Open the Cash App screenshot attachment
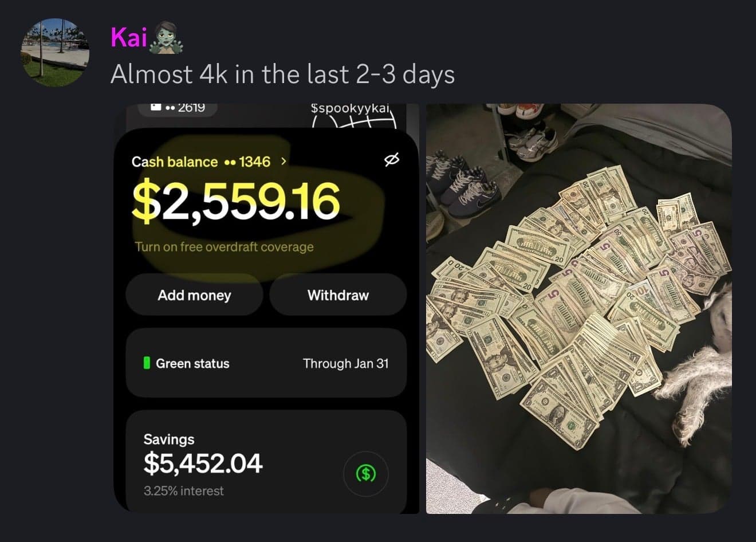Screen dimensions: 756x542 [266, 309]
